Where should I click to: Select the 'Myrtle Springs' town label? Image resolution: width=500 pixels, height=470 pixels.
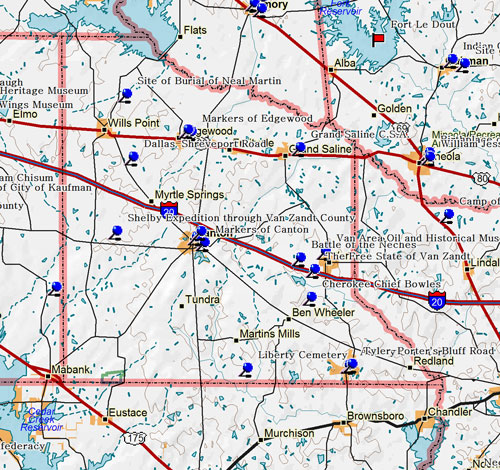(189, 194)
